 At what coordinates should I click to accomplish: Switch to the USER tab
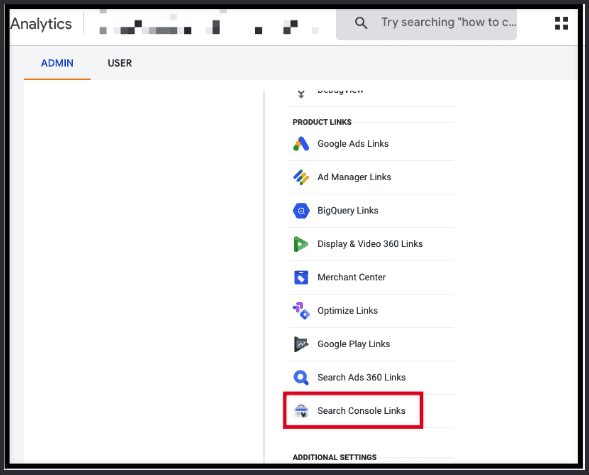tap(119, 63)
